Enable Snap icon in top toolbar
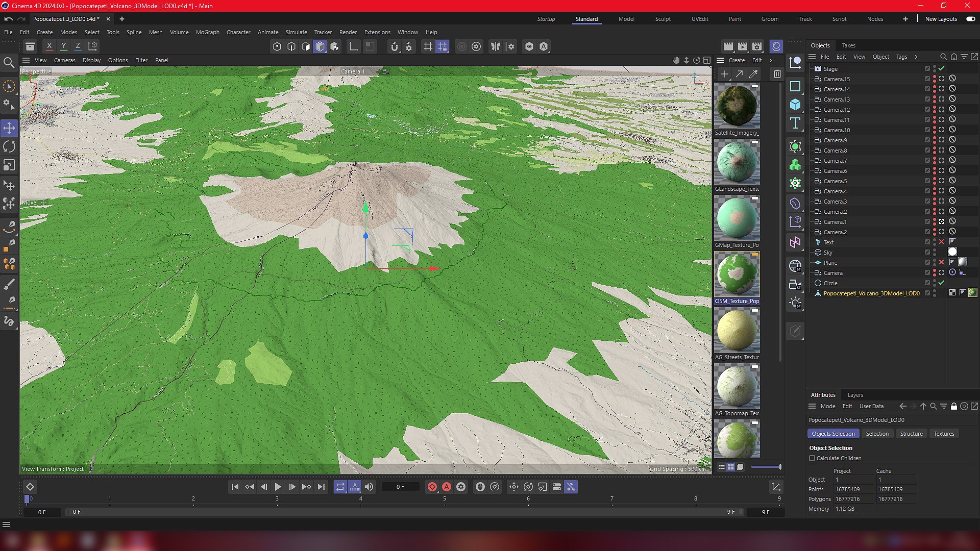Image resolution: width=980 pixels, height=551 pixels. coord(395,46)
